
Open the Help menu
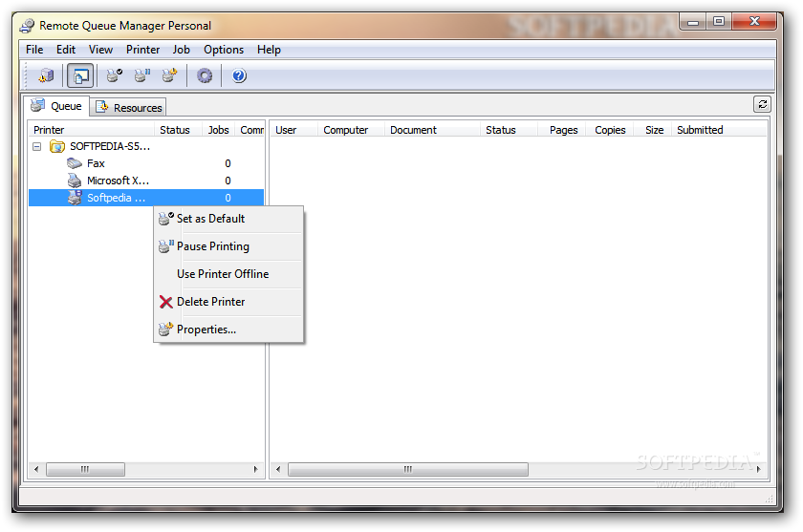pos(269,50)
